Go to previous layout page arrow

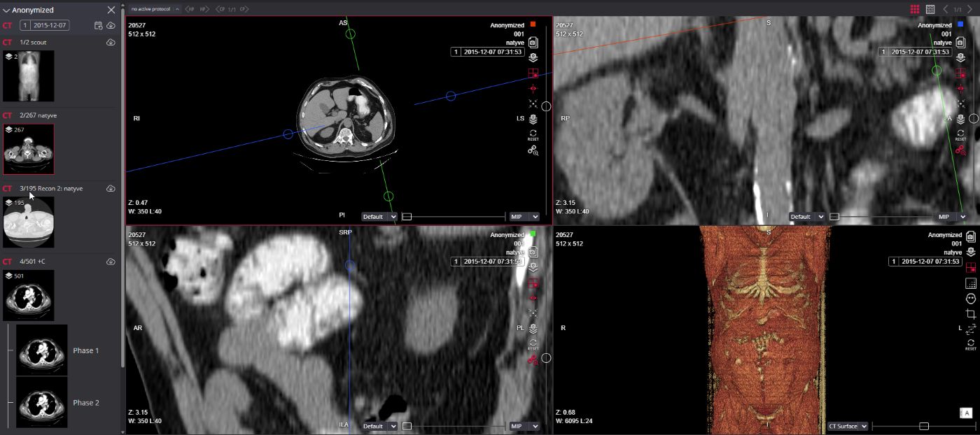[x=946, y=9]
